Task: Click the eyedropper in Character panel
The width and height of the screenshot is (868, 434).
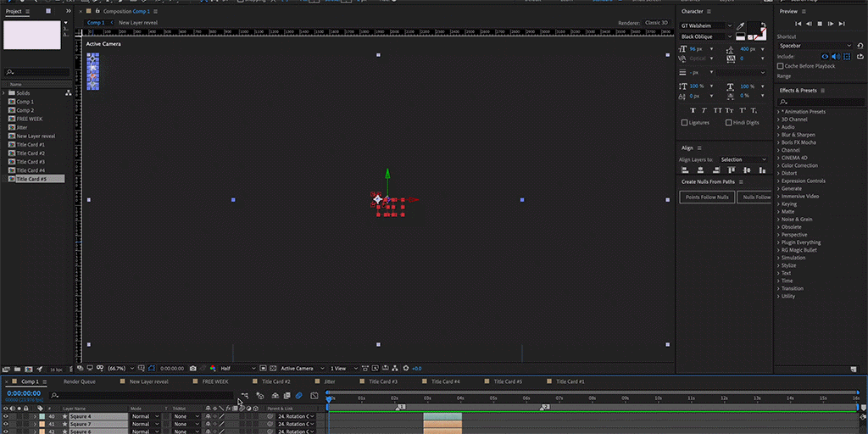Action: point(740,26)
